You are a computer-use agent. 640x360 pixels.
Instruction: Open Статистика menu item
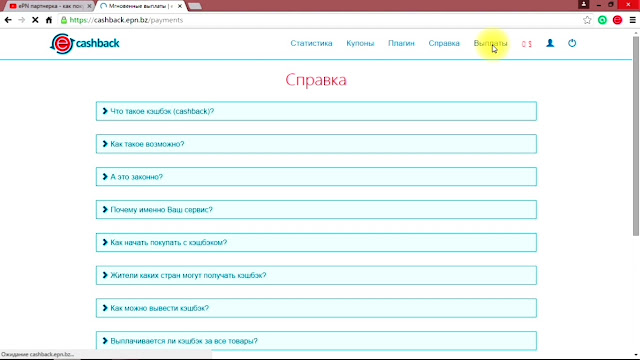pos(311,43)
